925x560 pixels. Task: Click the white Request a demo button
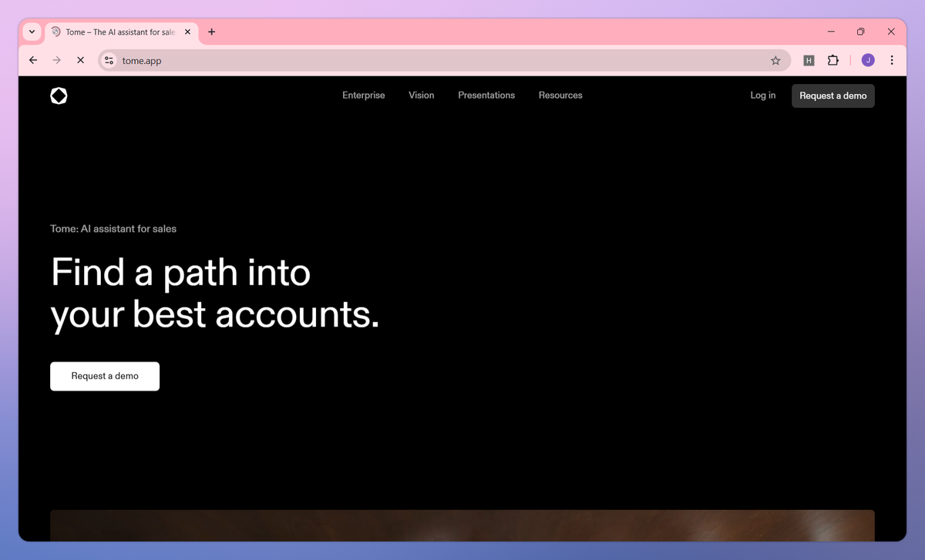coord(105,376)
